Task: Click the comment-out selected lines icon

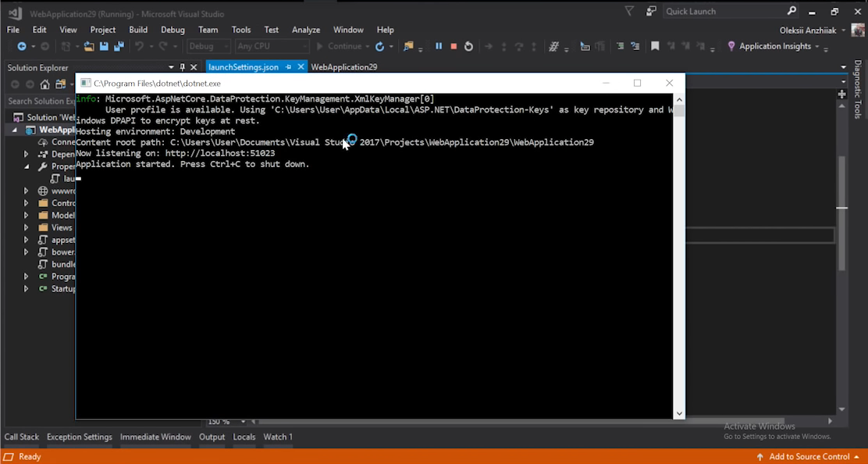Action: 620,47
